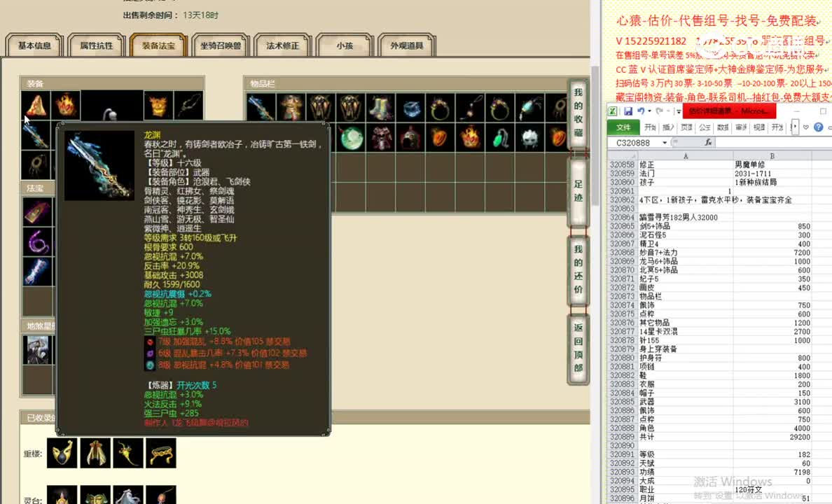The image size is (832, 504).
Task: Click the 地煞星 summon portrait icon
Action: 37,350
